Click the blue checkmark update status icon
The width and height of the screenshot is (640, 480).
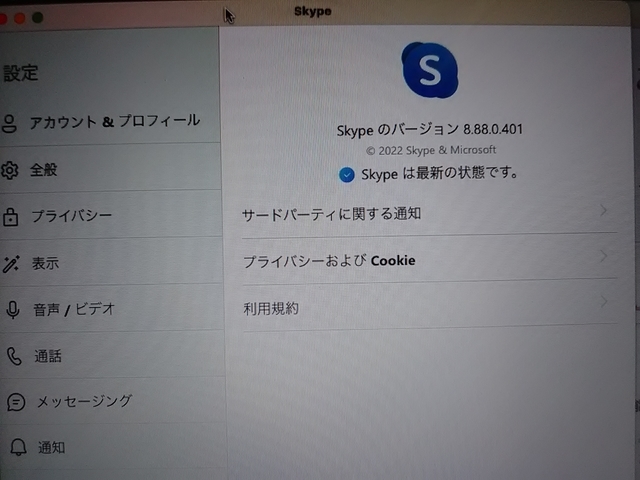coord(347,175)
